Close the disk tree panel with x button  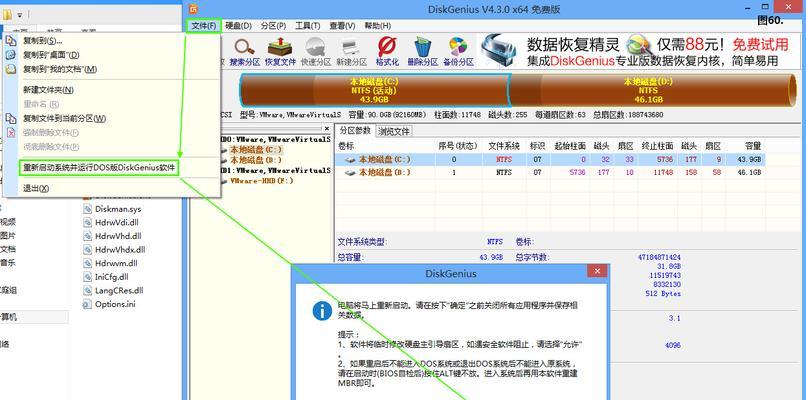[327, 129]
